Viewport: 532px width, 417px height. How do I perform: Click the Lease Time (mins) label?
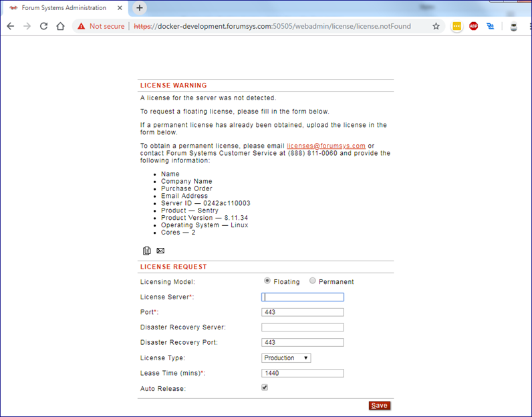click(172, 374)
